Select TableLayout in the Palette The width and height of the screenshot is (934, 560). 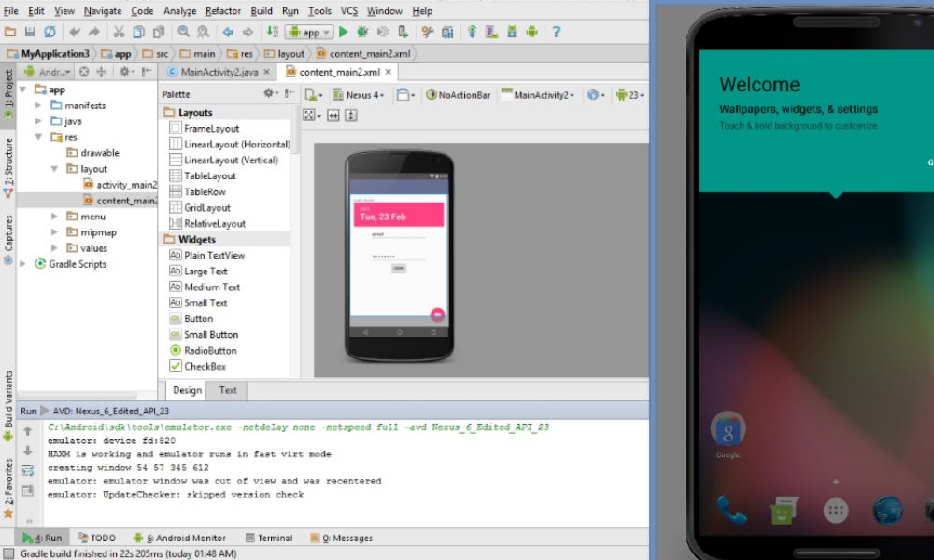(x=203, y=175)
